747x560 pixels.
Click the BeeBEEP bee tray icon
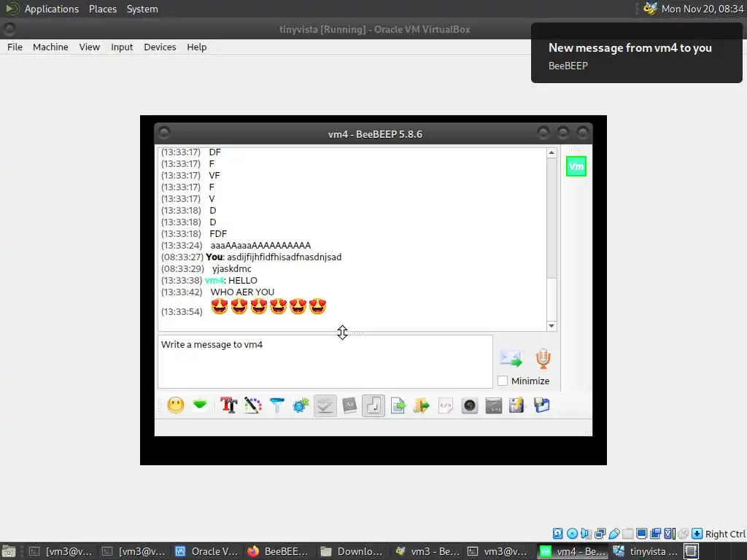[x=650, y=9]
